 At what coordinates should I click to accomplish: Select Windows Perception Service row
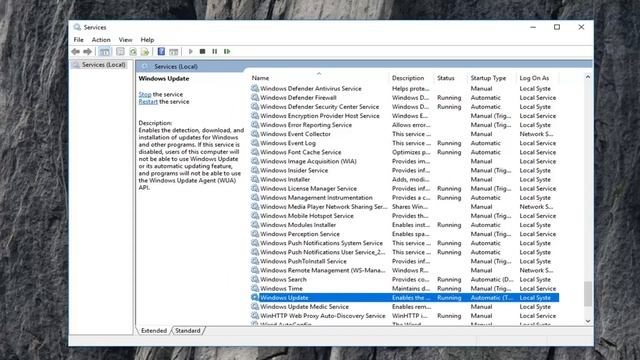(x=404, y=234)
